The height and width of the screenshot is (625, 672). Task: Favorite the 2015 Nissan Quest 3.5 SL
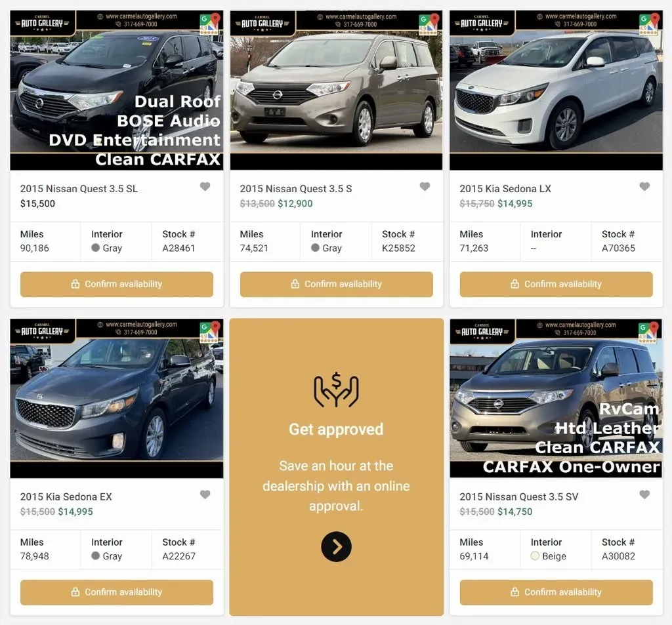[205, 186]
